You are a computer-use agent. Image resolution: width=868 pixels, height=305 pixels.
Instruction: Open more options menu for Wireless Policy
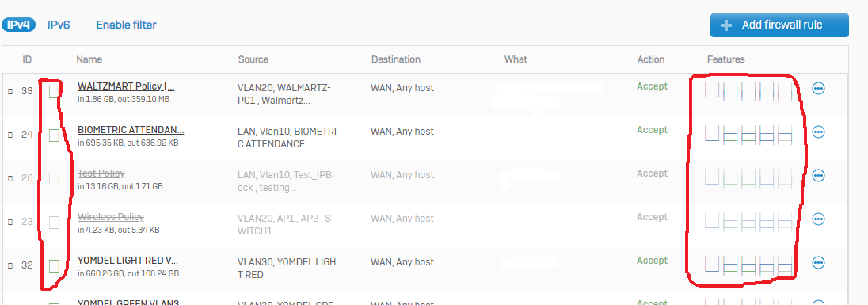pos(818,219)
